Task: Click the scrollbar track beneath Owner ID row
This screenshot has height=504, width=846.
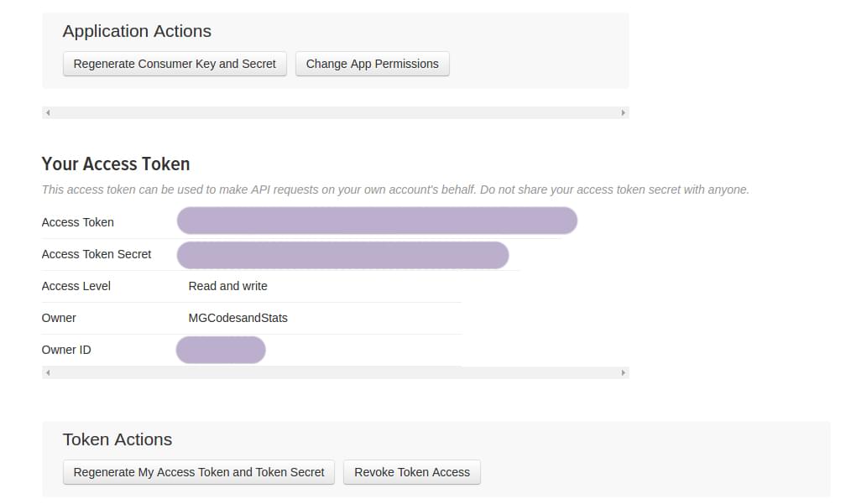Action: click(336, 372)
